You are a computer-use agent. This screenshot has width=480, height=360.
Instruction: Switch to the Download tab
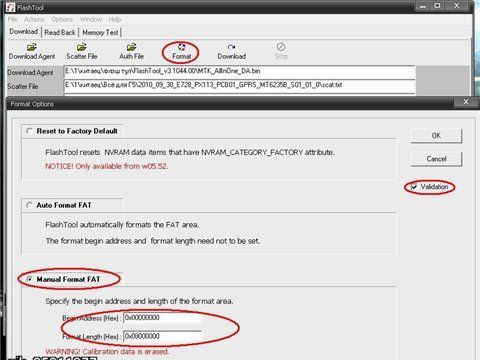coord(24,32)
